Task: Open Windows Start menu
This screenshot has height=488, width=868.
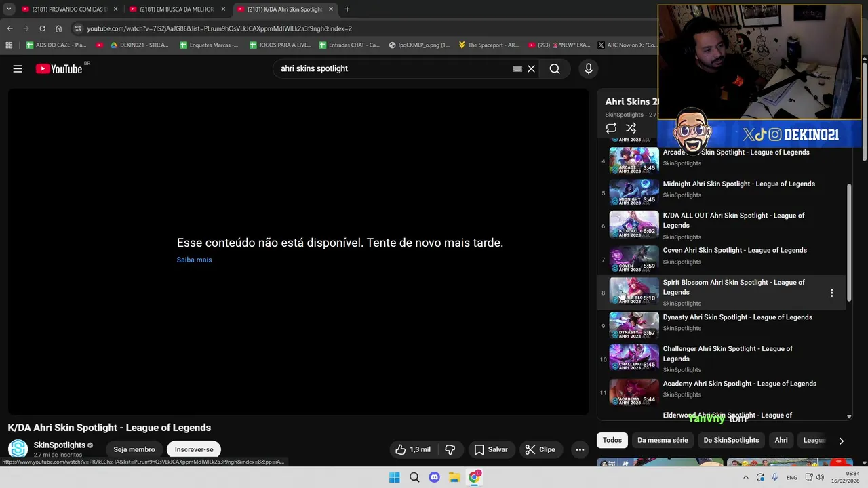Action: 394,477
